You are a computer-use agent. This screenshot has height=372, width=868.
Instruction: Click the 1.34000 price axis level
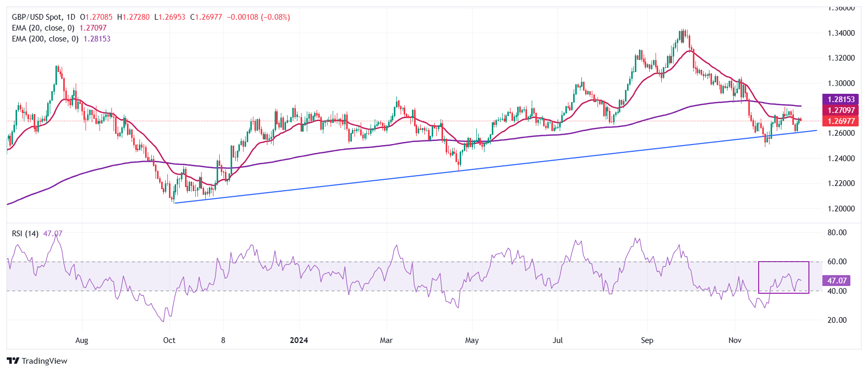(x=841, y=33)
